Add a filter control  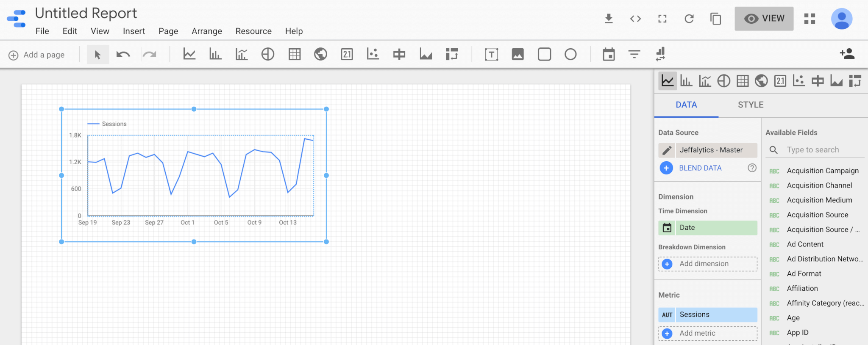634,54
